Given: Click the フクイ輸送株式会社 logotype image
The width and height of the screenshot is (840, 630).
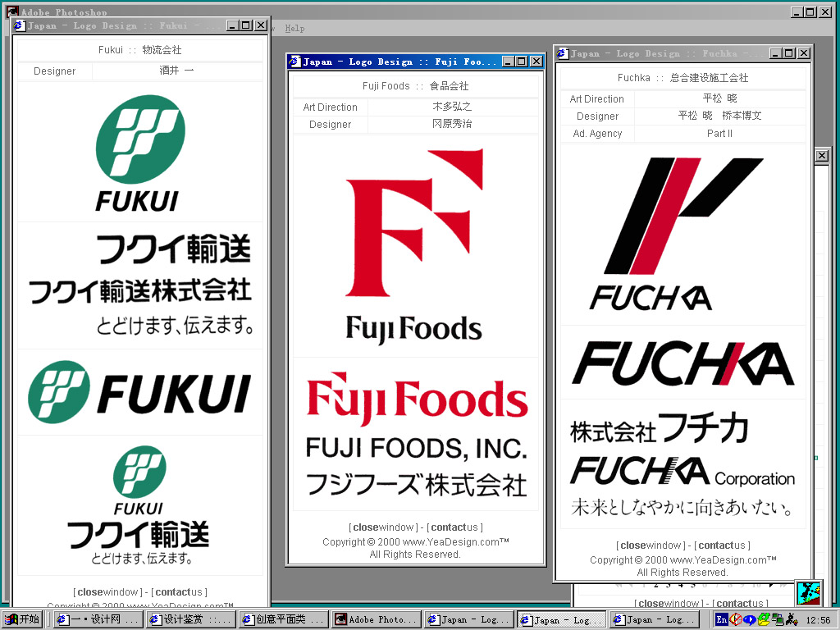Looking at the screenshot, I should click(x=140, y=290).
